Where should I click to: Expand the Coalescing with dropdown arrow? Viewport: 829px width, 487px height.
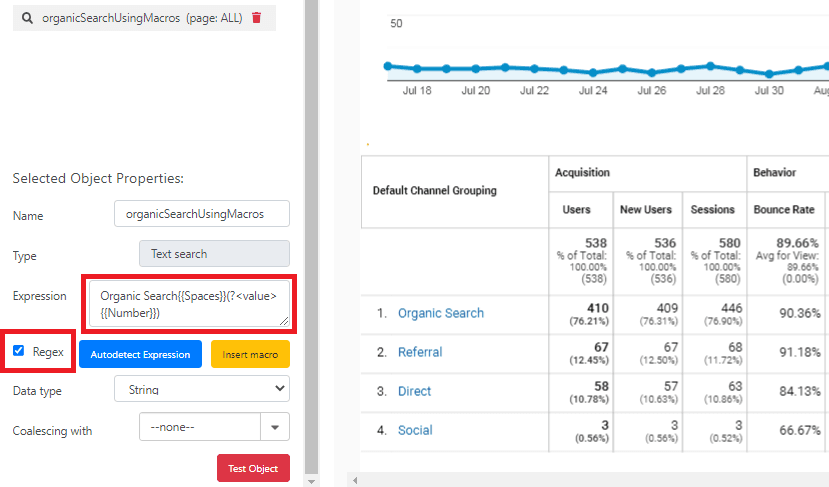(275, 428)
